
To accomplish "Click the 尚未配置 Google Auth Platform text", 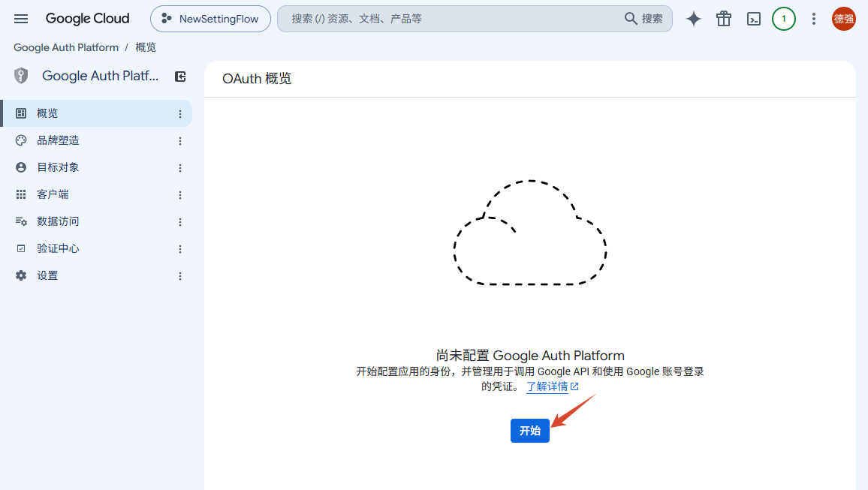I will (x=530, y=356).
